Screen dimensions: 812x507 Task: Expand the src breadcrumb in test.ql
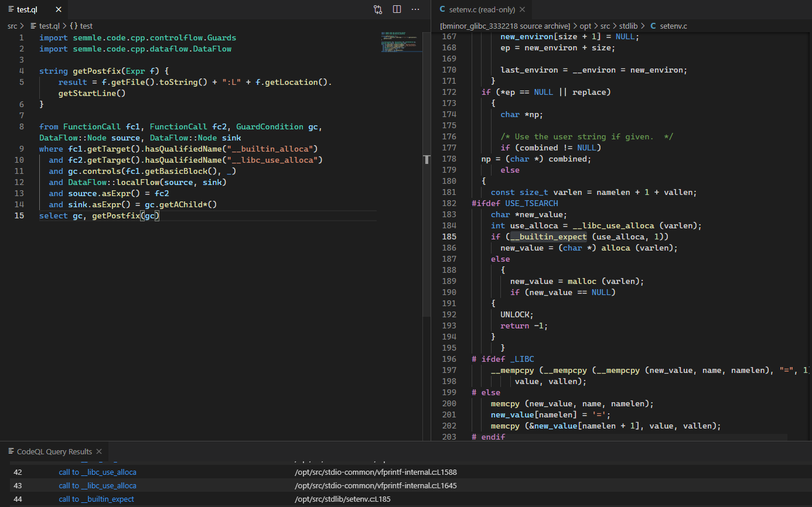12,26
